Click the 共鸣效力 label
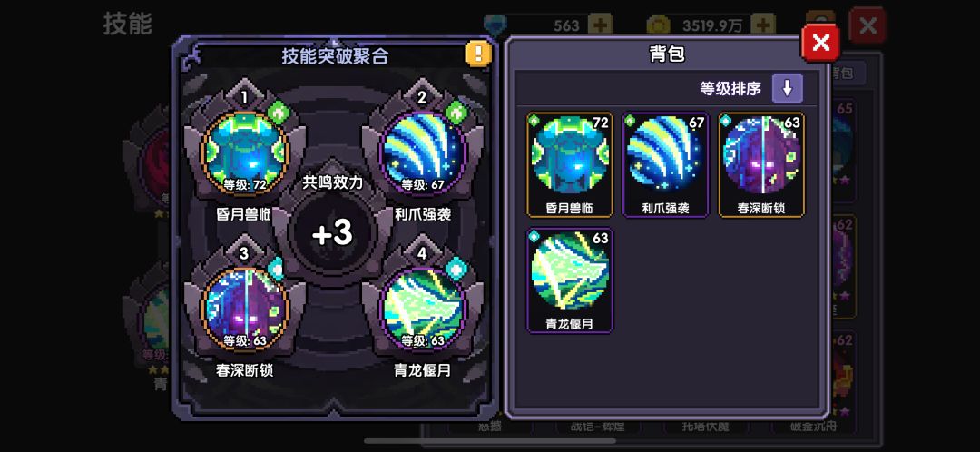Viewport: 980px width, 452px height. (x=332, y=182)
